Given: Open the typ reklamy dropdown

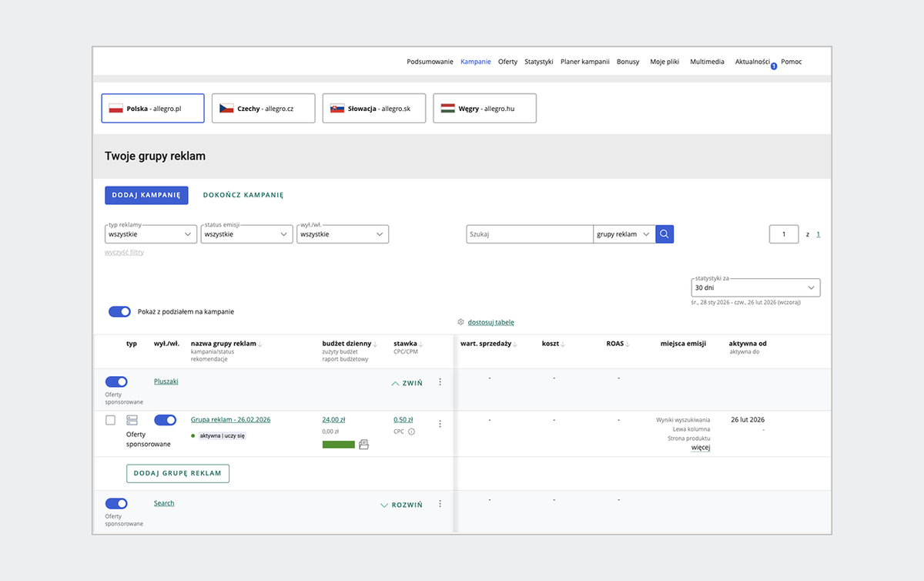Looking at the screenshot, I should (x=151, y=234).
